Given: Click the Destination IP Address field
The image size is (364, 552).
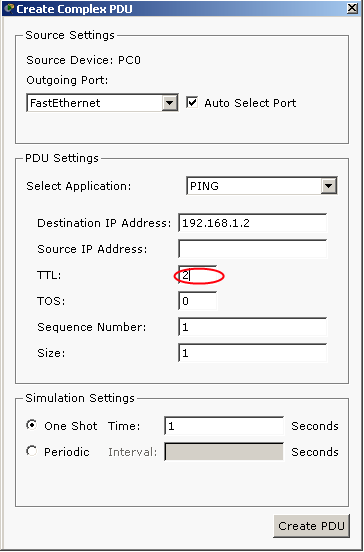Looking at the screenshot, I should tap(253, 223).
